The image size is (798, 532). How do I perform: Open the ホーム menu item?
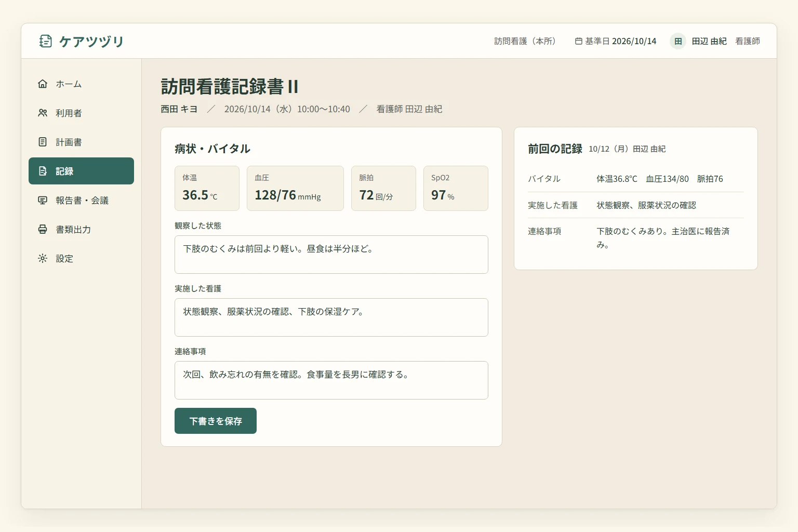(x=81, y=84)
